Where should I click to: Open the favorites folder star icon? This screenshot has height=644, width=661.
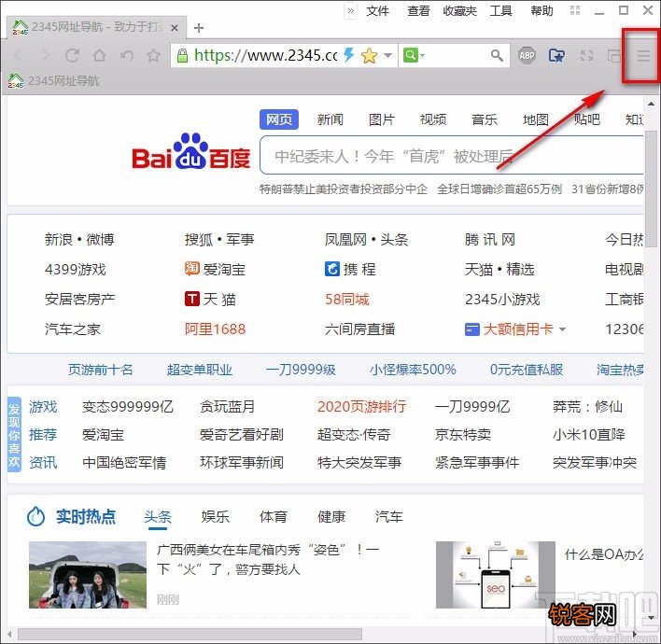pyautogui.click(x=556, y=55)
